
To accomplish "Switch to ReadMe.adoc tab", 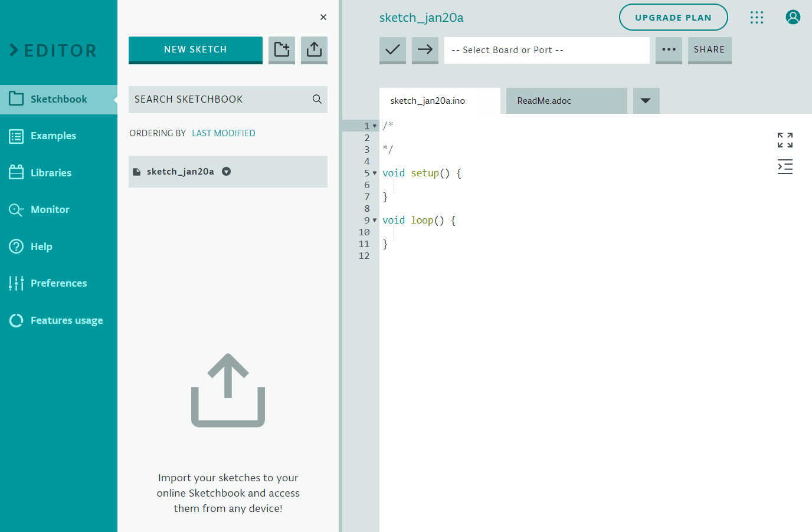I will click(567, 101).
